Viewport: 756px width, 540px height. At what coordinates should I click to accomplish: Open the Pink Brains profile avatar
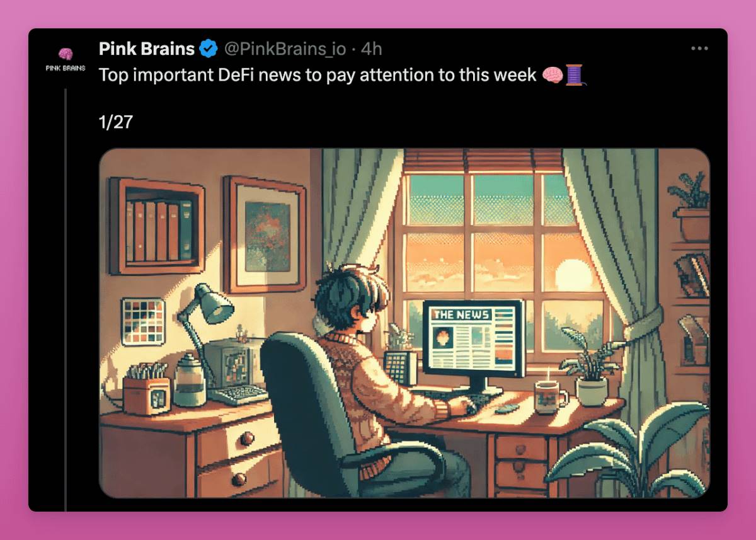pos(66,59)
